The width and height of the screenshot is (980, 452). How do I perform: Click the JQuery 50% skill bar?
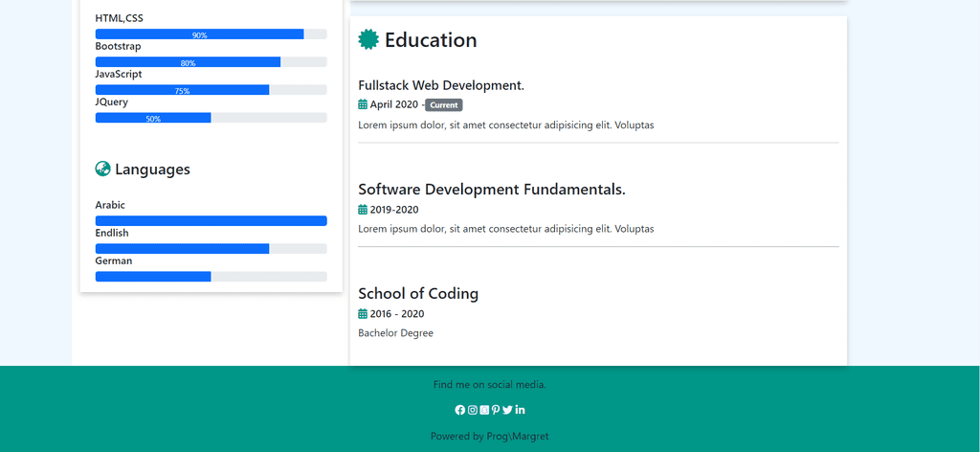click(212, 118)
